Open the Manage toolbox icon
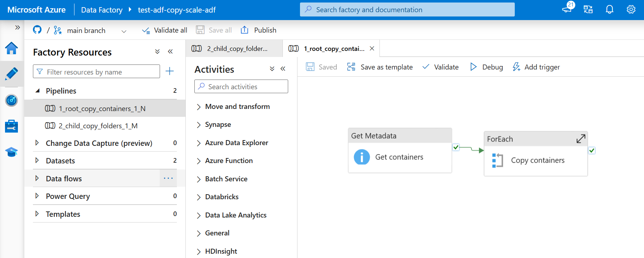Screen dimensions: 644x258 point(11,126)
